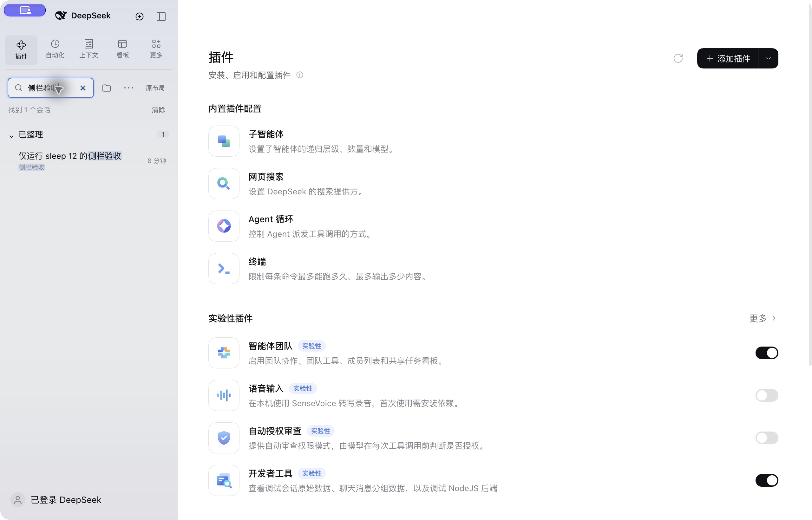Screen dimensions: 812x520
Task: Switch to the 上下文 tab
Action: pos(89,49)
